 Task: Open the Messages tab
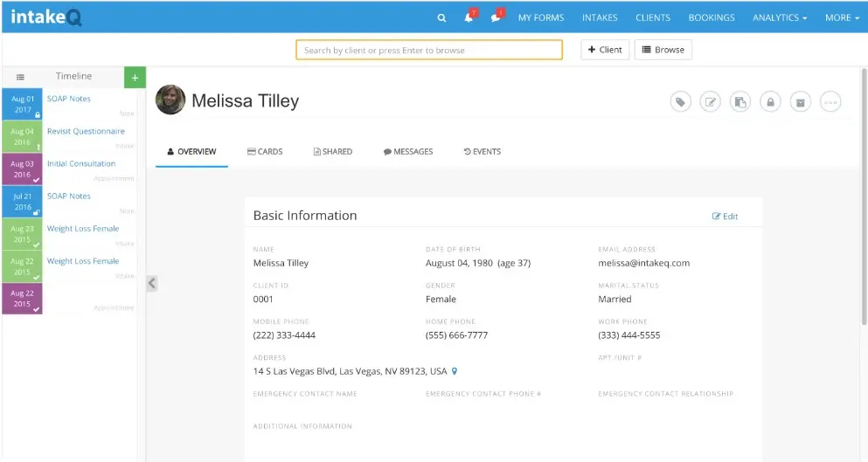(407, 152)
